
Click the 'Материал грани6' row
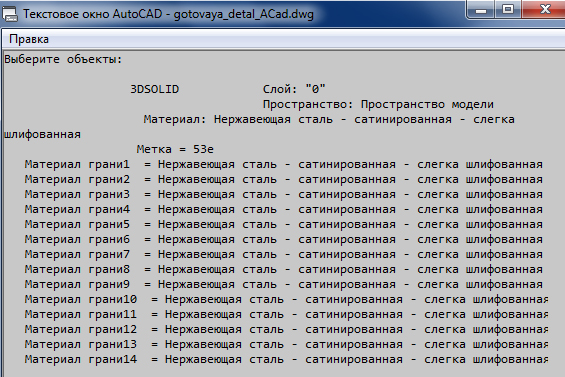coord(284,240)
